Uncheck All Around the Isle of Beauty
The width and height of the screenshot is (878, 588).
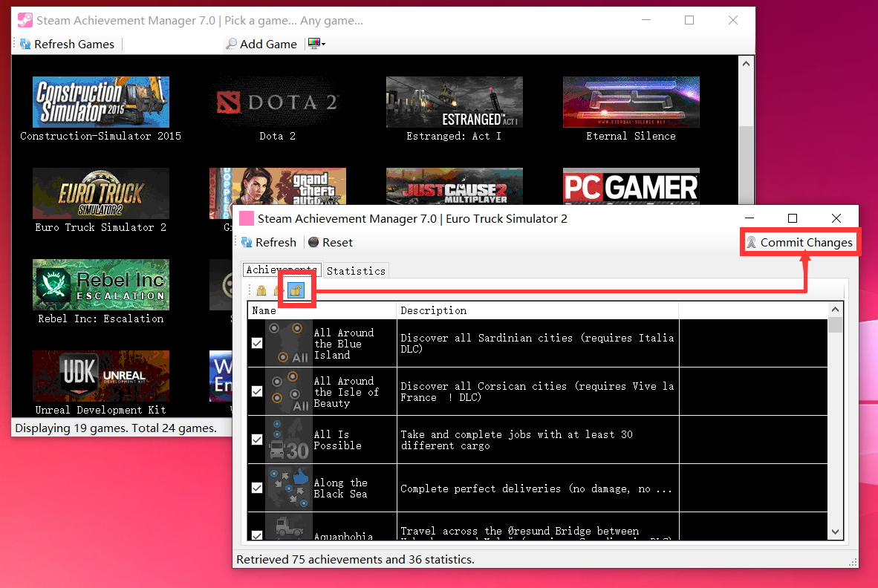tap(257, 391)
